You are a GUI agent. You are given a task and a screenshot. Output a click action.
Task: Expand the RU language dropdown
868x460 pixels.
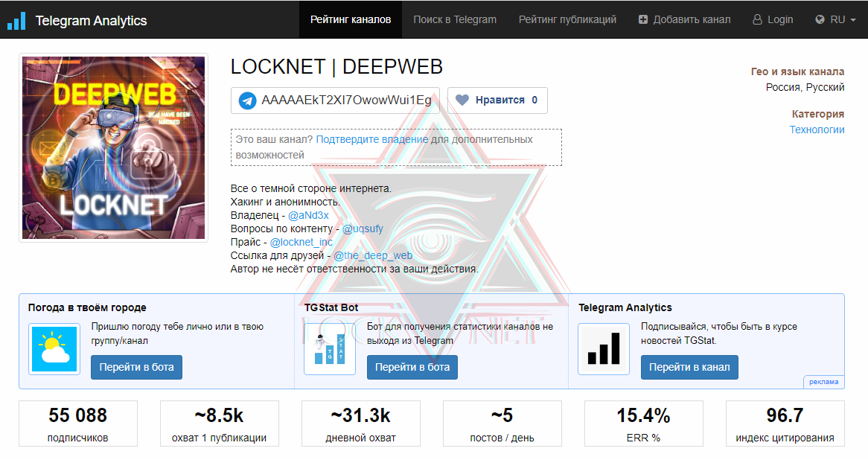835,19
